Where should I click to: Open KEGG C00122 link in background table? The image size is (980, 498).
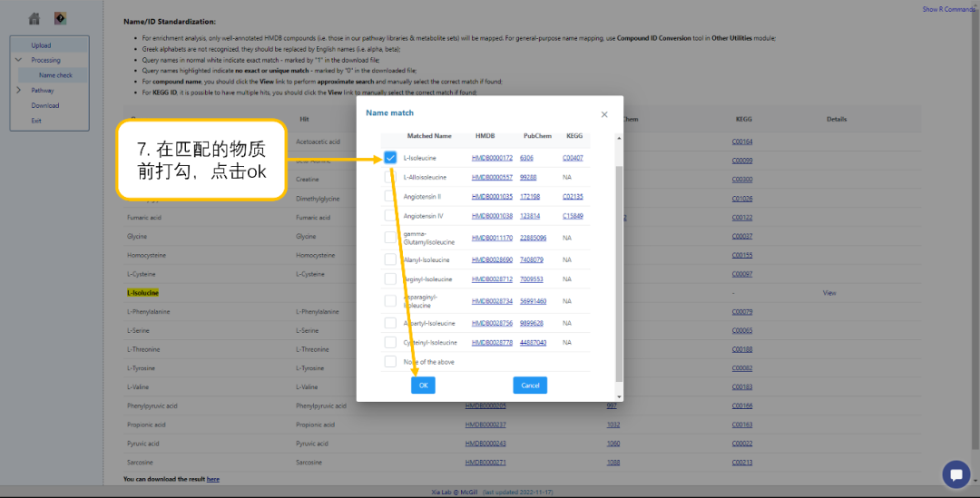point(742,218)
